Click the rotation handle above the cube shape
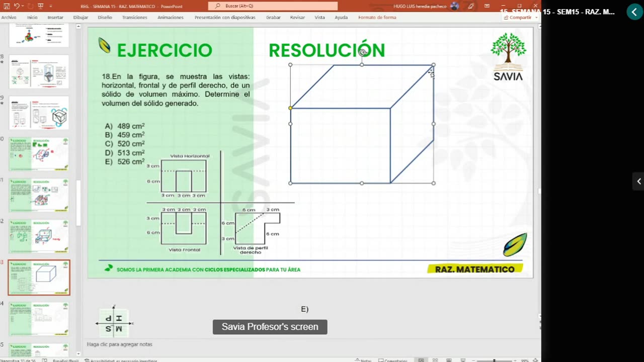The image size is (644, 362). (362, 52)
